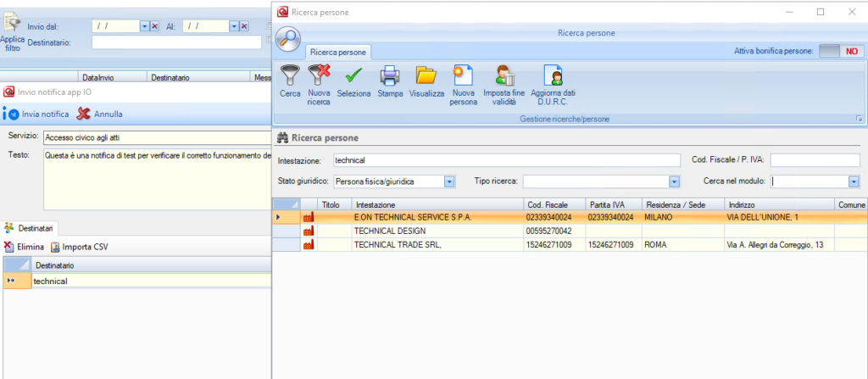This screenshot has width=868, height=379.
Task: Click Annulla in Invio notifica window
Action: (x=100, y=114)
